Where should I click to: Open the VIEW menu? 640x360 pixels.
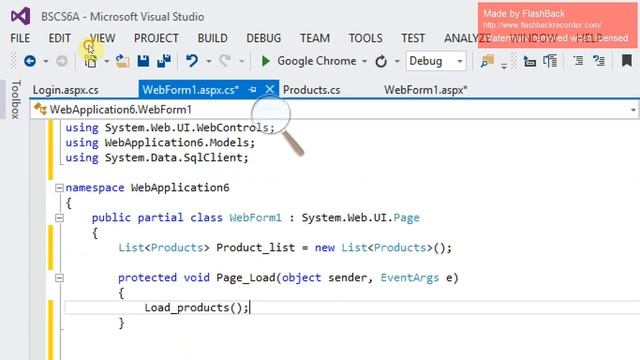pyautogui.click(x=102, y=38)
